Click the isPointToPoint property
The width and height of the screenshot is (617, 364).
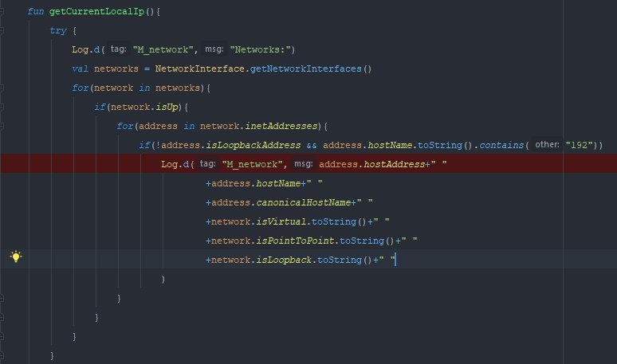point(295,241)
